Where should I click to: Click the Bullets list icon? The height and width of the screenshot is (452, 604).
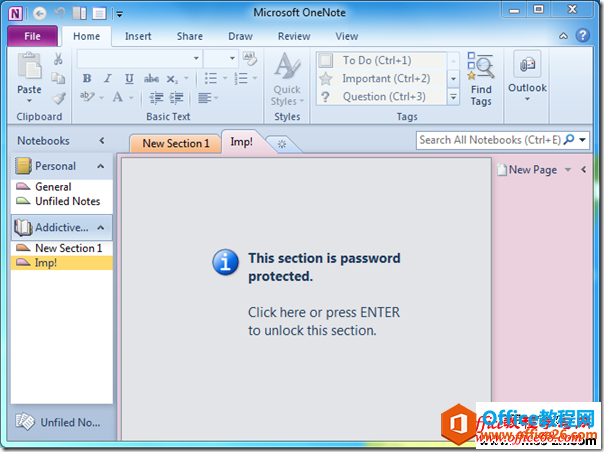tap(210, 78)
